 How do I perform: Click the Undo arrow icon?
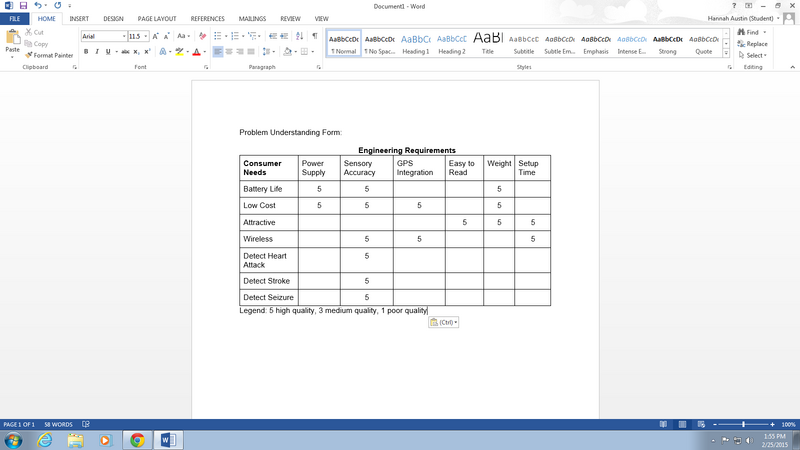tap(37, 5)
